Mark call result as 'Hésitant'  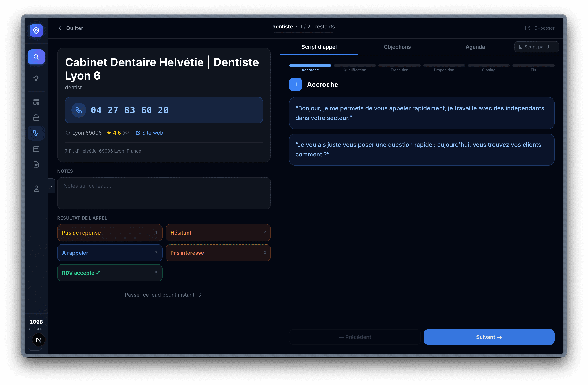pos(218,232)
